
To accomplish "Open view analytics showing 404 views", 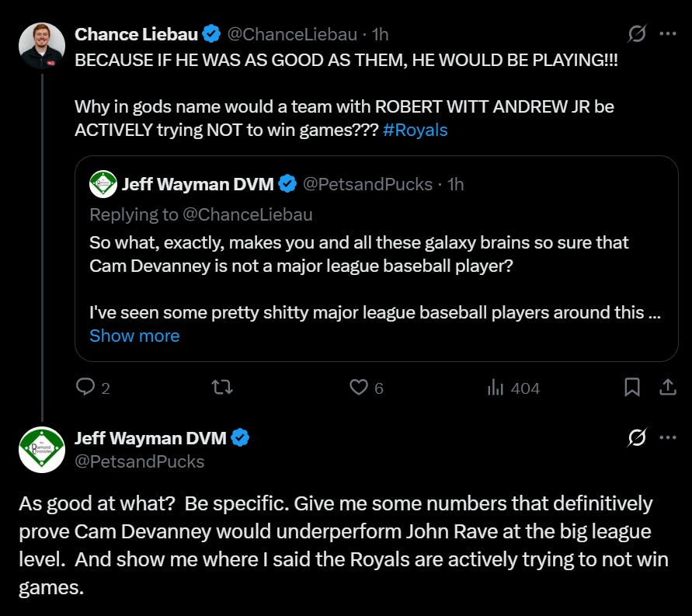I will [x=513, y=387].
